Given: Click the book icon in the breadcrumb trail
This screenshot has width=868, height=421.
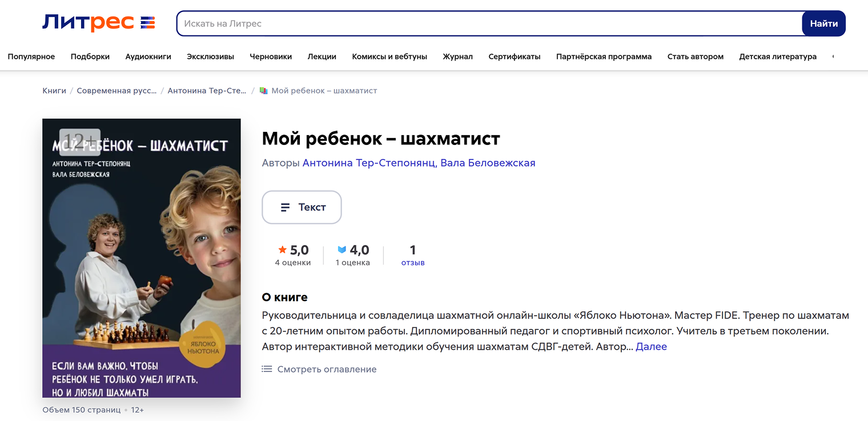Looking at the screenshot, I should click(263, 90).
